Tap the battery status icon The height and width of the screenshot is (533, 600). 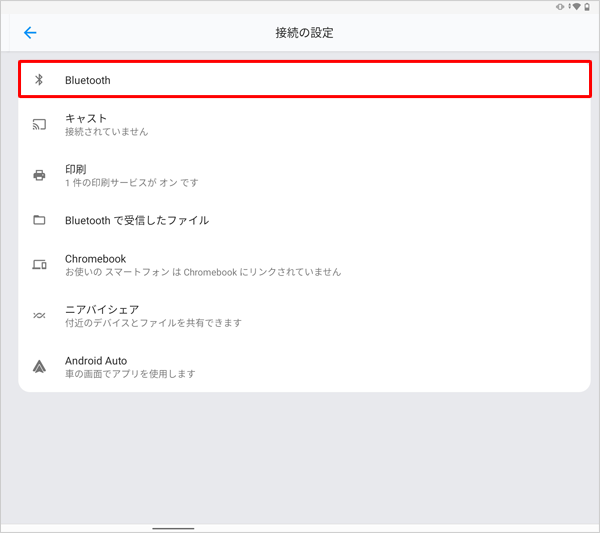click(x=587, y=7)
